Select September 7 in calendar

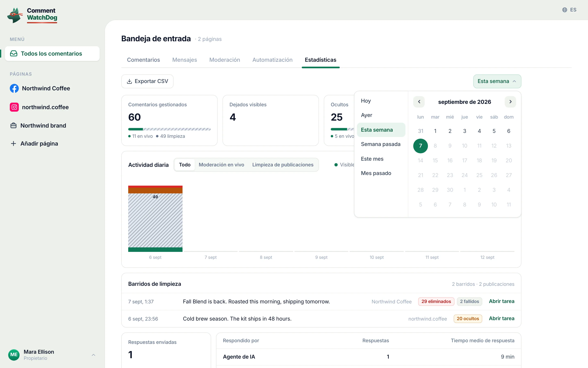click(x=420, y=146)
